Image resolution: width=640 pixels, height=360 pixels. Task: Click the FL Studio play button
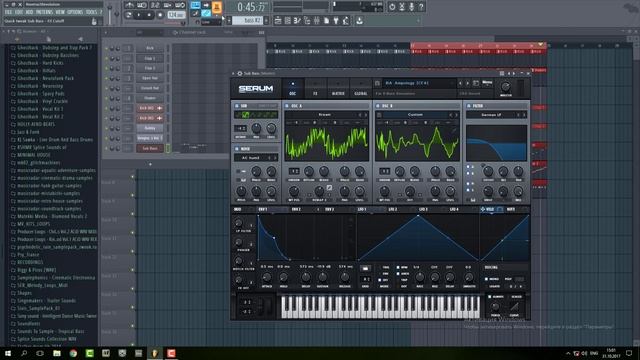point(138,15)
